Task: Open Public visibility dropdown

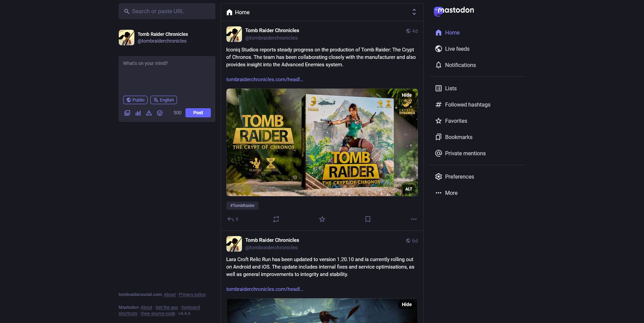Action: (x=135, y=100)
